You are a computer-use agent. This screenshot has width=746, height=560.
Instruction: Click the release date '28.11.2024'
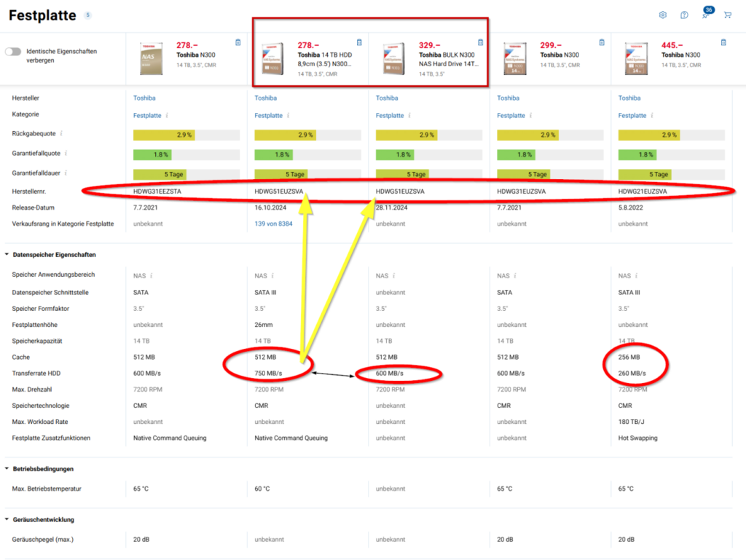391,208
